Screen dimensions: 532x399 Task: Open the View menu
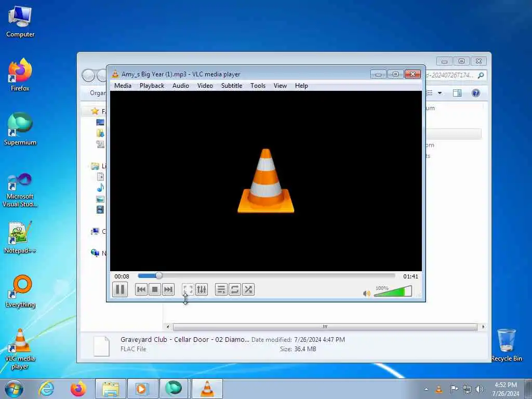[x=280, y=86]
